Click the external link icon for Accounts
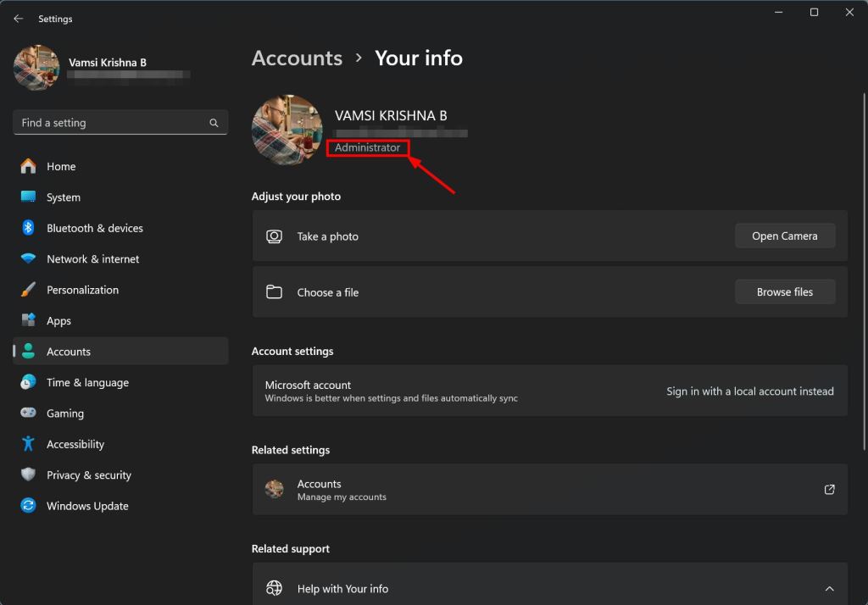 pos(829,489)
